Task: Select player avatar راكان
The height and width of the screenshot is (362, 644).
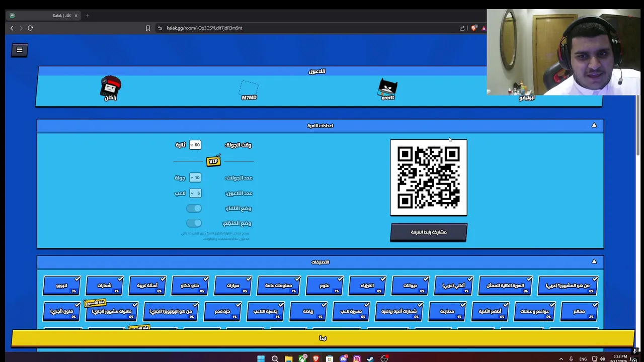Action: tap(110, 87)
